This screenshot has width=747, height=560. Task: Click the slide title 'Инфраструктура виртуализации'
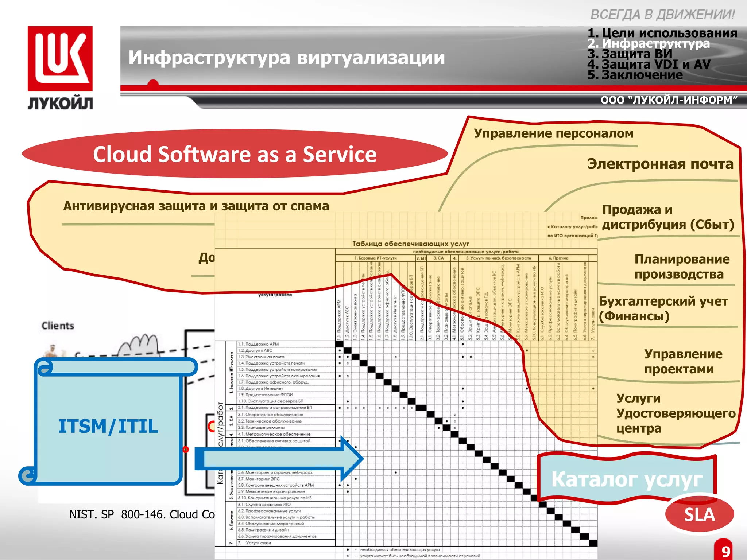(287, 58)
